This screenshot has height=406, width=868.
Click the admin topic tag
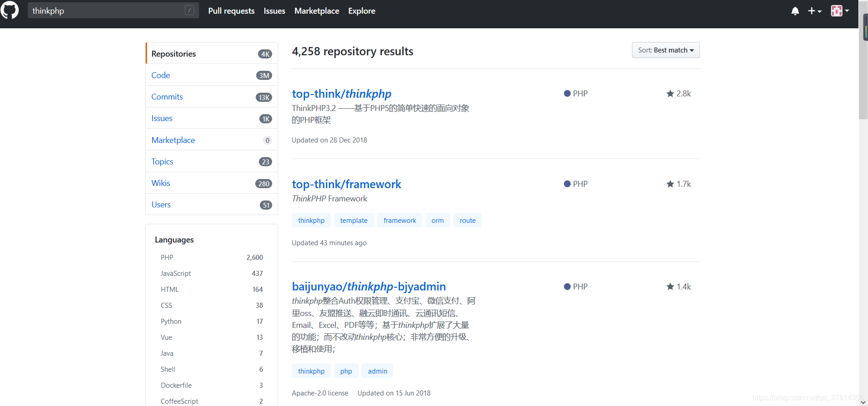[x=377, y=371]
